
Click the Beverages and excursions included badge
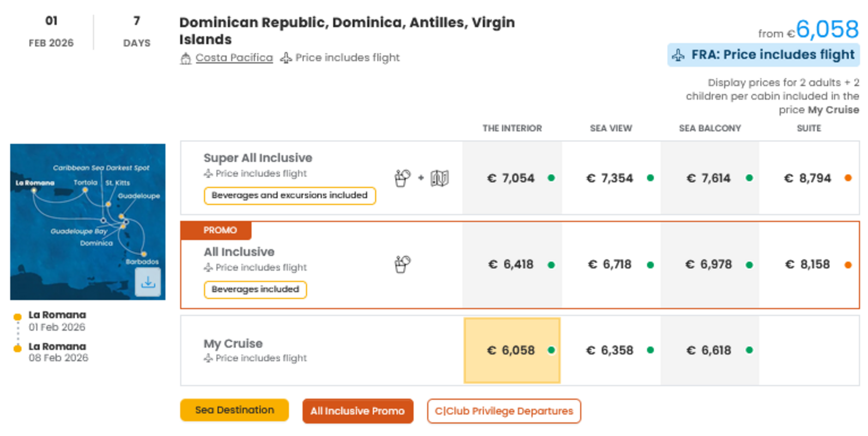[x=290, y=196]
